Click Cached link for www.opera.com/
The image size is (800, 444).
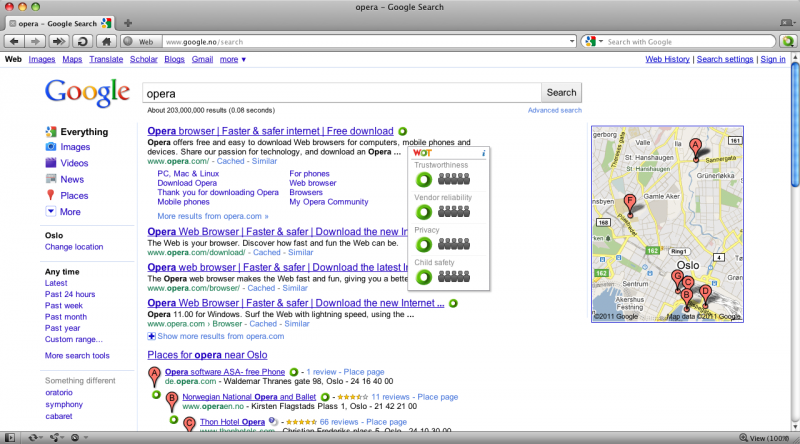pyautogui.click(x=231, y=161)
